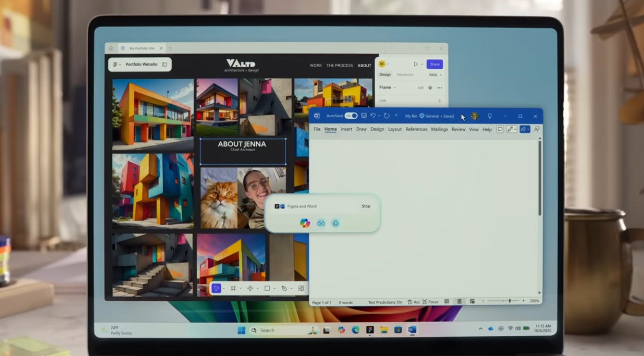
Task: Open Word lightbulb search icon
Action: 490,116
